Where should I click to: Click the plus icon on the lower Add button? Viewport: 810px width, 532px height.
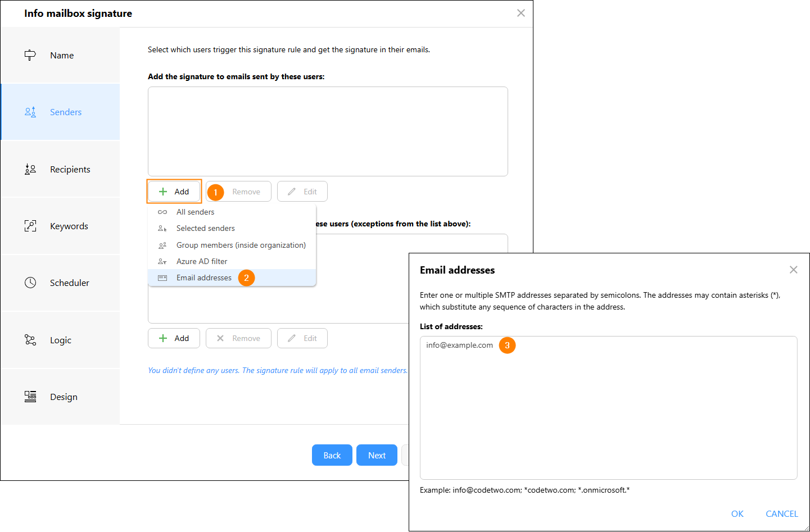coord(163,338)
